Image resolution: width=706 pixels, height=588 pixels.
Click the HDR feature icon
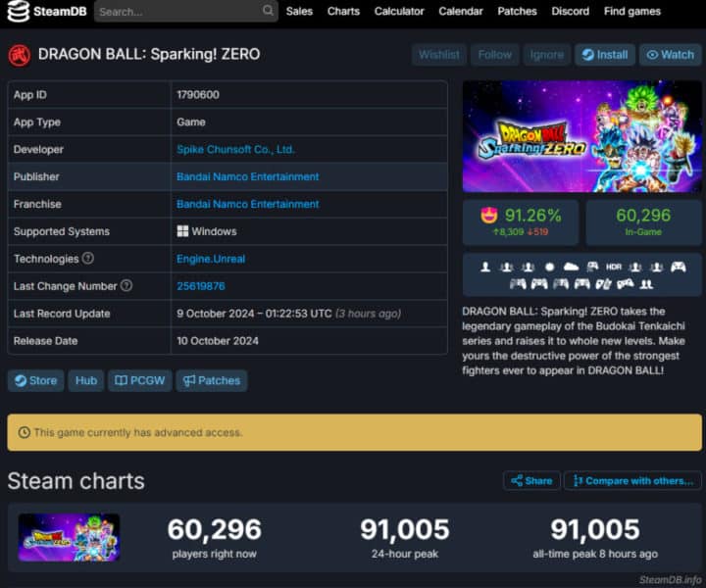613,268
